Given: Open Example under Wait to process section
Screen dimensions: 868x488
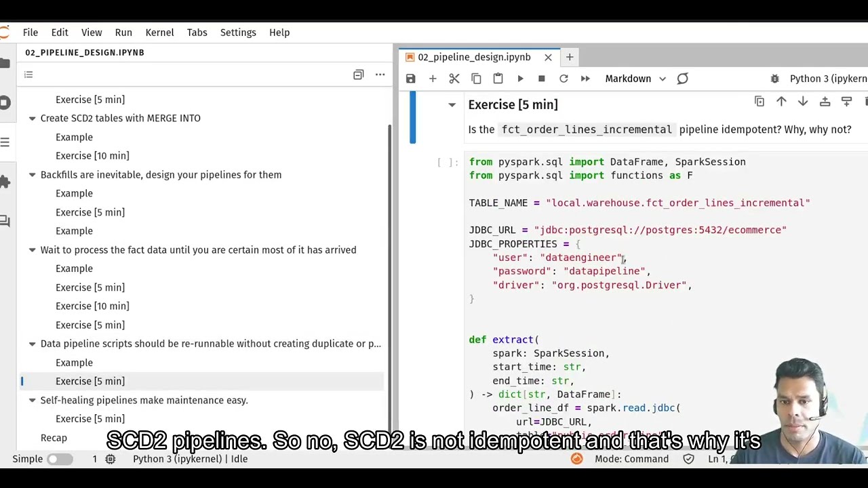Looking at the screenshot, I should [74, 268].
